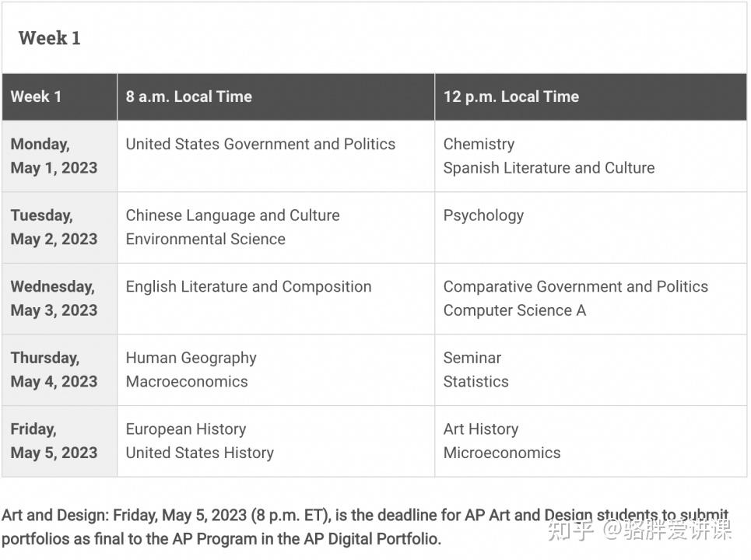The width and height of the screenshot is (751, 560).
Task: Click the "Week 1" title above the table
Action: tap(50, 38)
